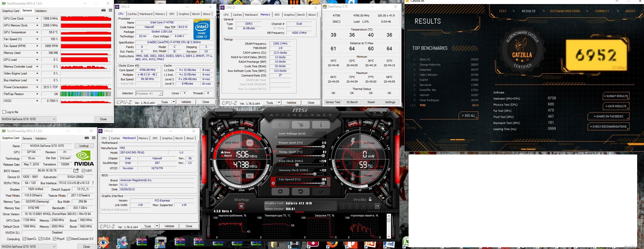Click Afterburner monitor graph scroll down arrow

pyautogui.click(x=388, y=236)
